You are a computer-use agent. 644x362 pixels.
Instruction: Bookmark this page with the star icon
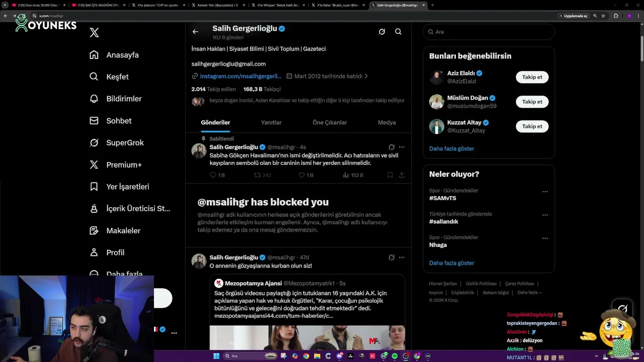pyautogui.click(x=603, y=16)
